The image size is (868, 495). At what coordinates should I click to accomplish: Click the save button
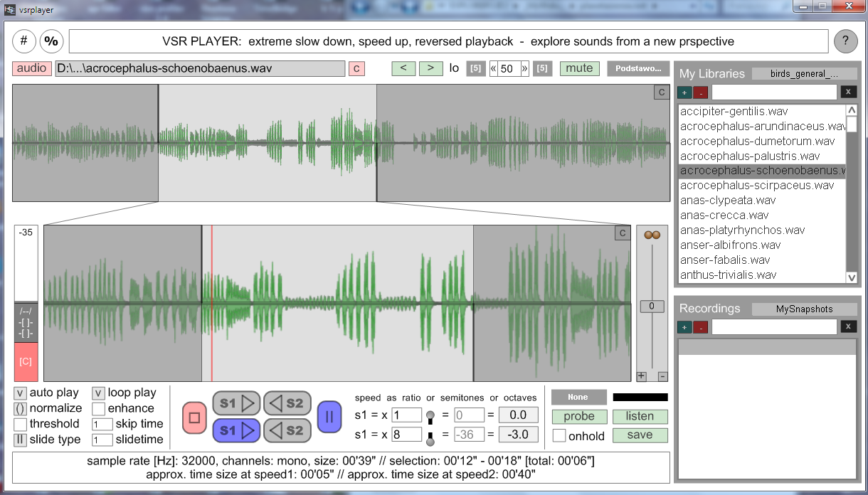click(x=640, y=435)
